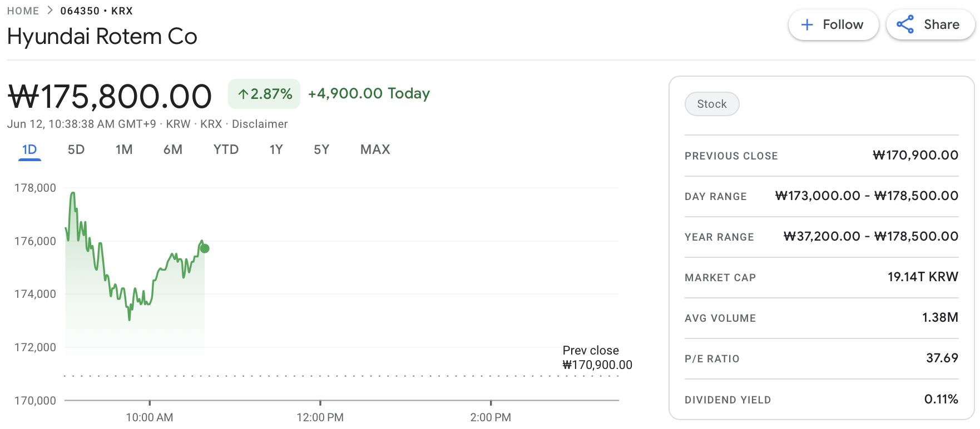Click the ₩175,800.00 current price
980x429 pixels.
(110, 96)
